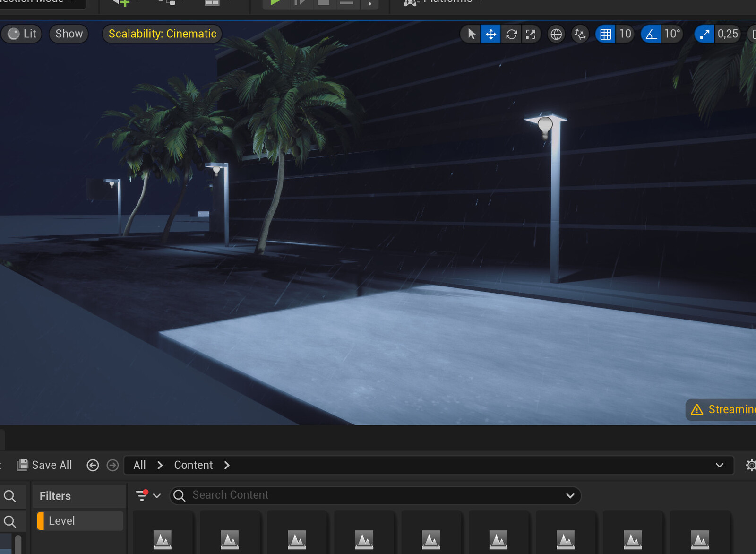756x554 pixels.
Task: Expand the path bar history dropdown
Action: (x=719, y=465)
